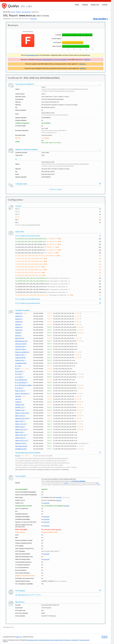Click the Miscellaneous section icon
Image resolution: width=114 pixels, height=644 pixels.
coord(11,603)
